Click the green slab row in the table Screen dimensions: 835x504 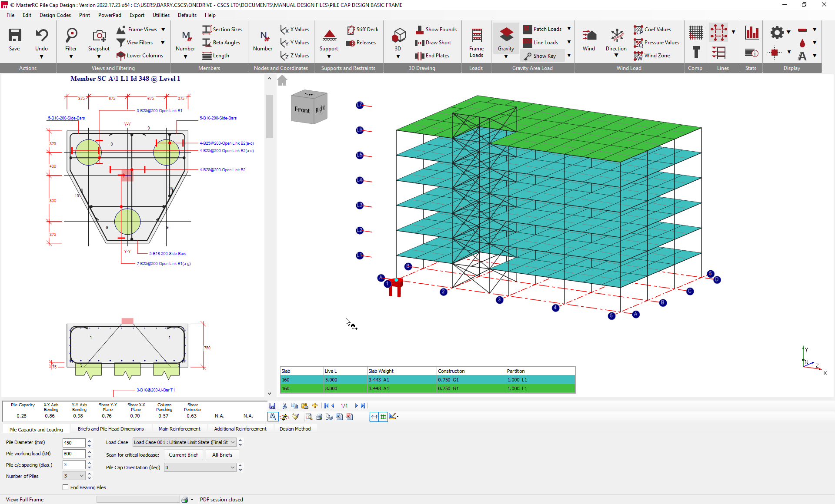427,388
